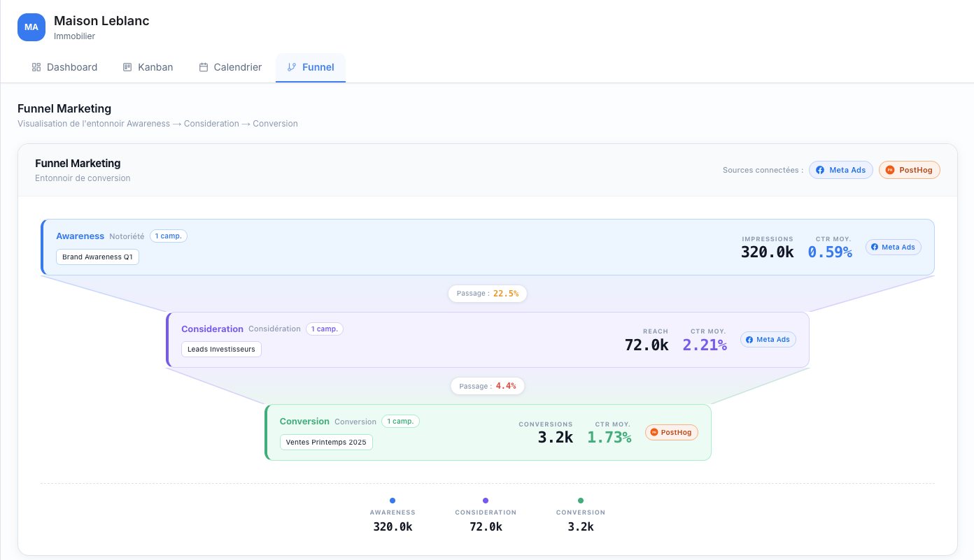Expand the 1 camp. pill on Consideration

tap(325, 329)
